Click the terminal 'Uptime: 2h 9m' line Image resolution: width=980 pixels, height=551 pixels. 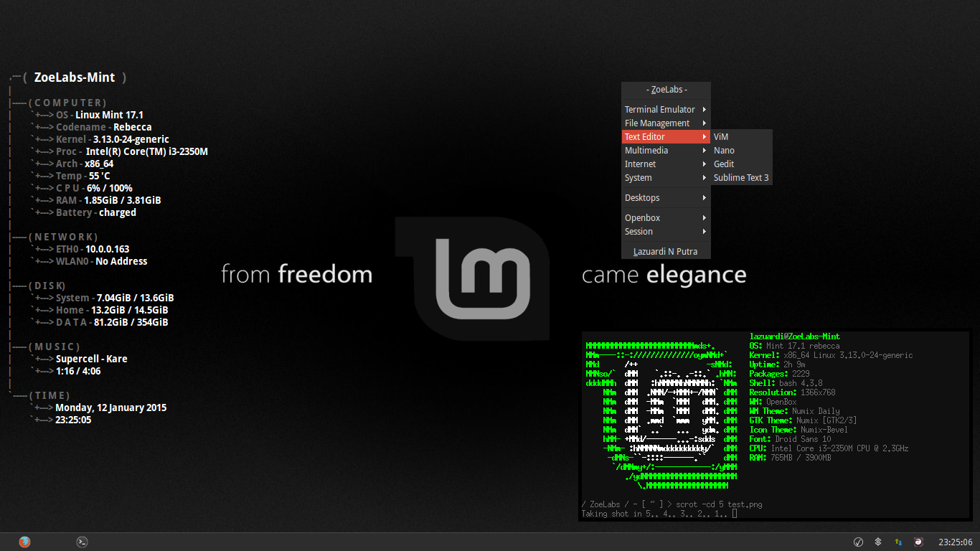click(x=777, y=364)
